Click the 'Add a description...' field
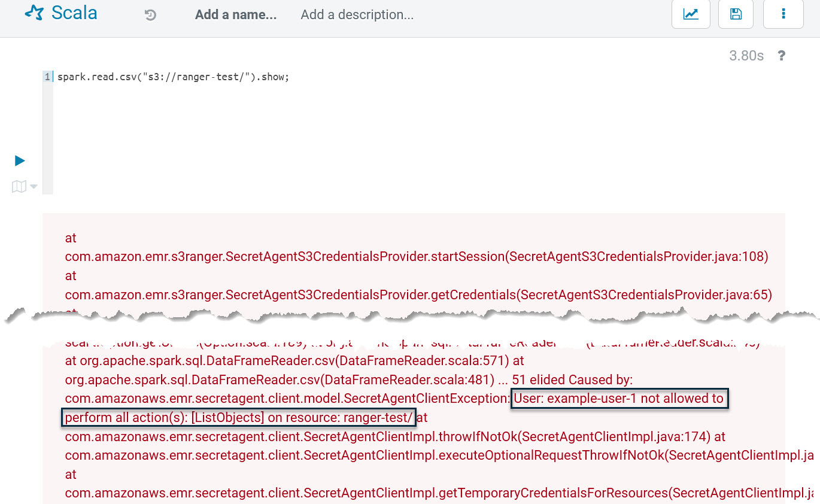Screen dimensions: 820x504 pos(357,15)
